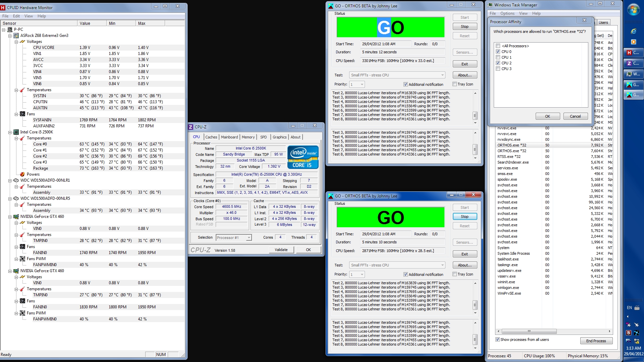Collapse the WDC WD1500ADFD-00NLR1 node
This screenshot has width=644, height=362.
(10, 180)
